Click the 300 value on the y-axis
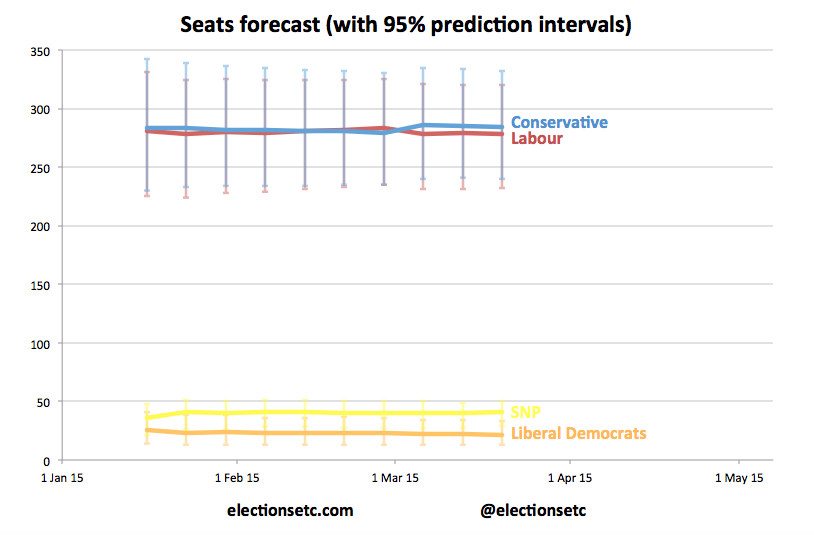The width and height of the screenshot is (814, 535). [36, 109]
